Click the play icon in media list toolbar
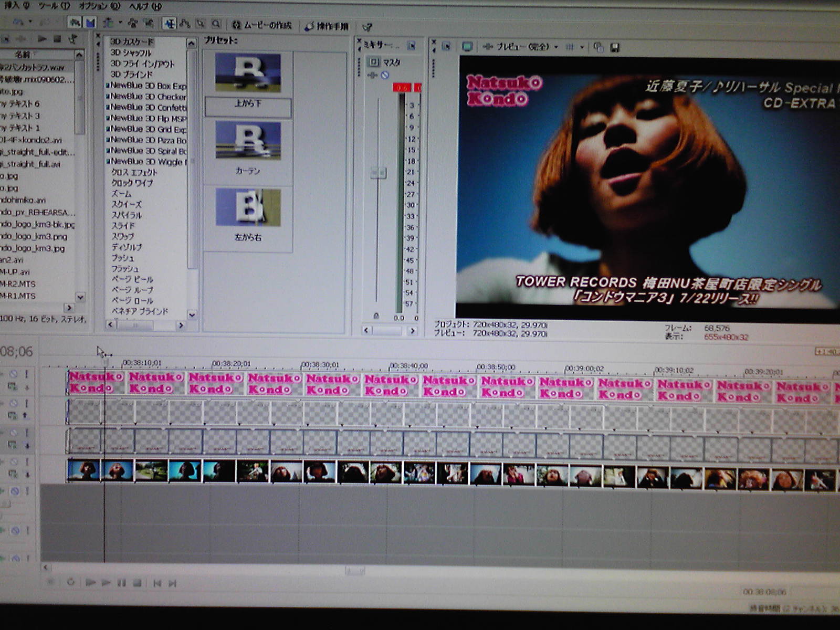This screenshot has height=630, width=840. pyautogui.click(x=43, y=39)
